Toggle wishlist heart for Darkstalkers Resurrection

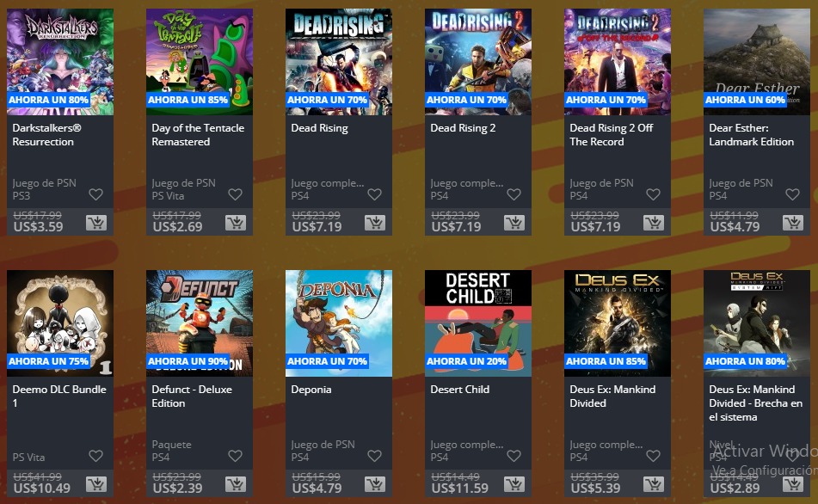[96, 194]
